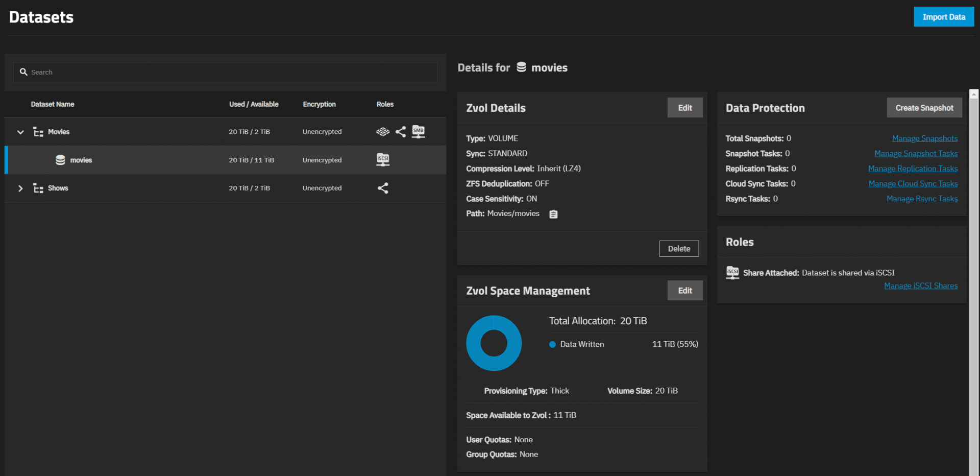
Task: Click 'Share Attached' role description
Action: (x=819, y=273)
